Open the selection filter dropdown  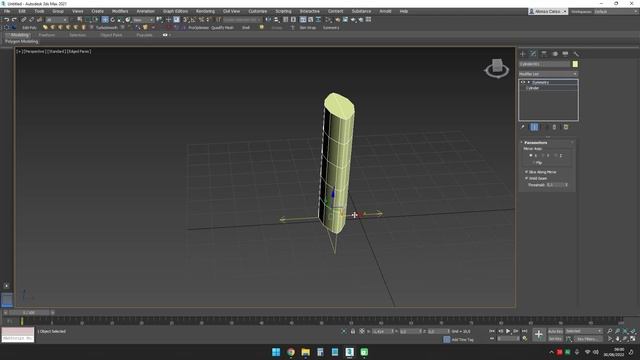[x=57, y=20]
